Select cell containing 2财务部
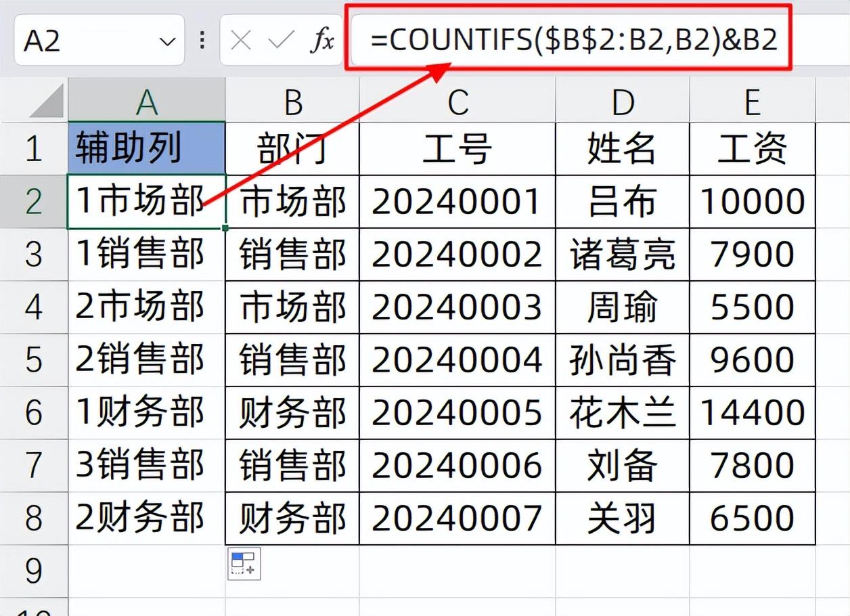850x616 pixels. tap(146, 518)
